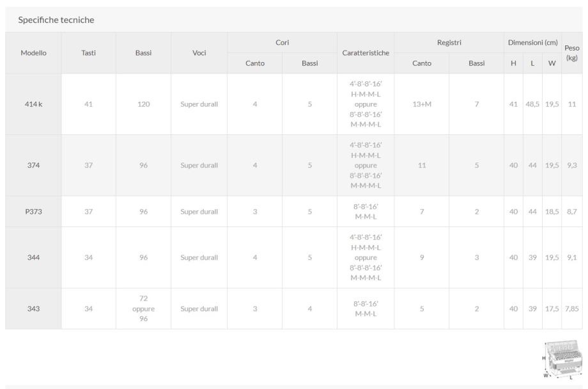Select the P373 model cell
This screenshot has height=389, width=588.
coord(33,212)
